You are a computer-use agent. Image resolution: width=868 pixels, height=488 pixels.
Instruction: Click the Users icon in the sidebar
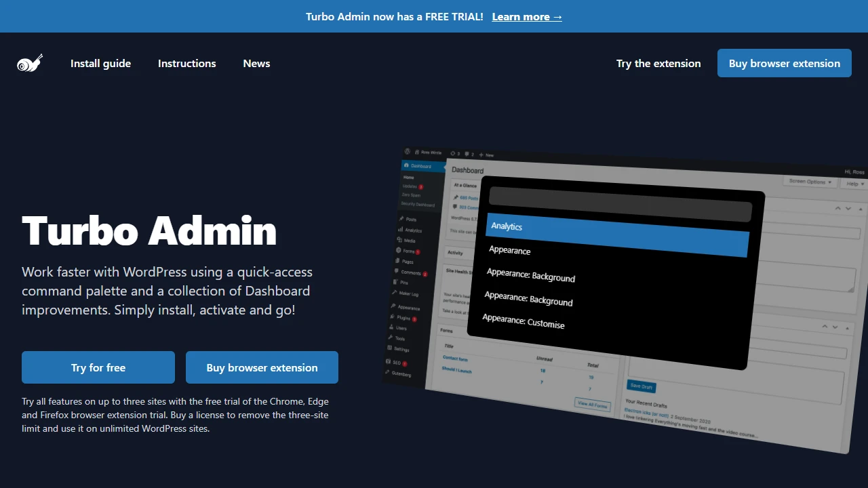coord(392,328)
